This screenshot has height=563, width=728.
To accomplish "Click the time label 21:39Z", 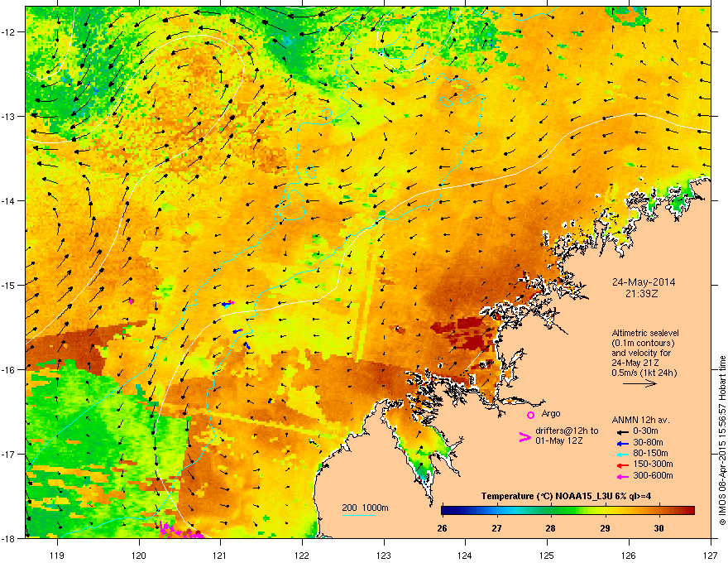I will click(x=644, y=294).
